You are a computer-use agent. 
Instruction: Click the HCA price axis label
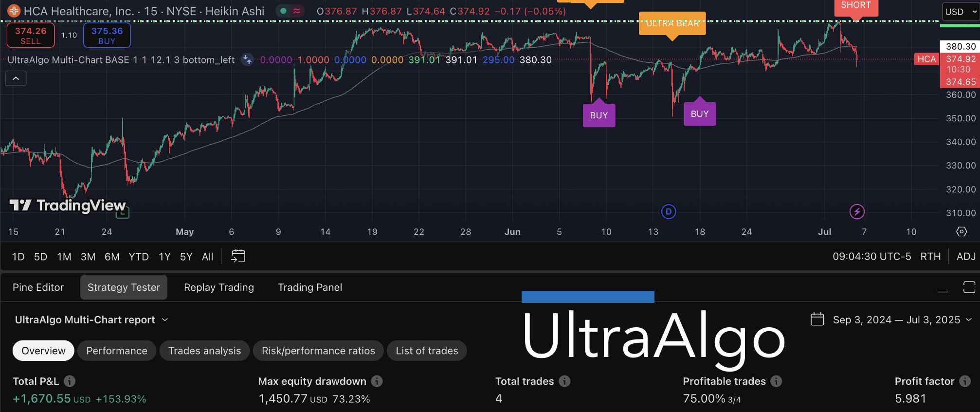tap(926, 59)
